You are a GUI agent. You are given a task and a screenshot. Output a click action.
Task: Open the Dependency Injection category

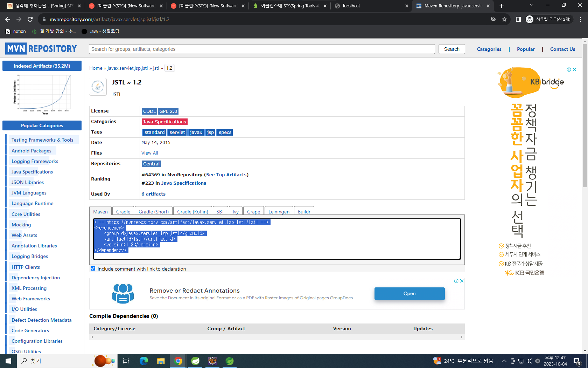[36, 278]
